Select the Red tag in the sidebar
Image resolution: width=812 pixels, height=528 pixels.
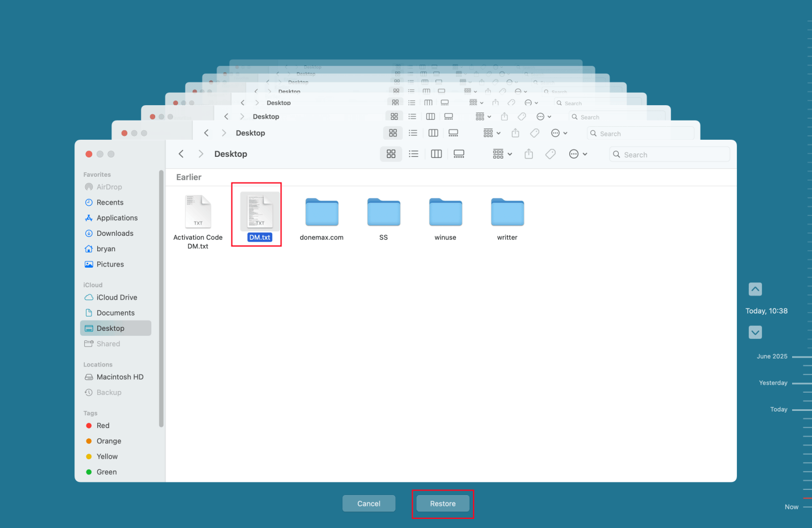pyautogui.click(x=103, y=425)
